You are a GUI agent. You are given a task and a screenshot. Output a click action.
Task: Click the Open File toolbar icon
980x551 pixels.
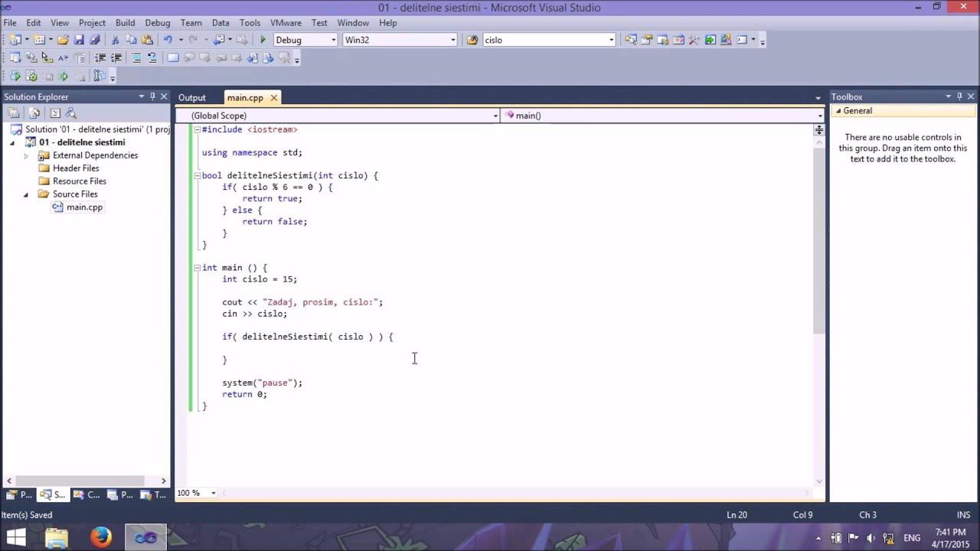(x=63, y=40)
